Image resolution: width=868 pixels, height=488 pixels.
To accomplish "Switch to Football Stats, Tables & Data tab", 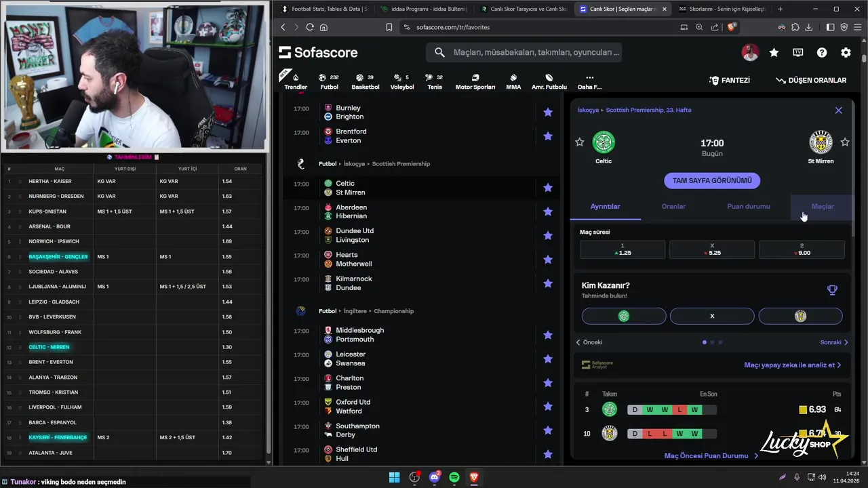I will point(324,9).
